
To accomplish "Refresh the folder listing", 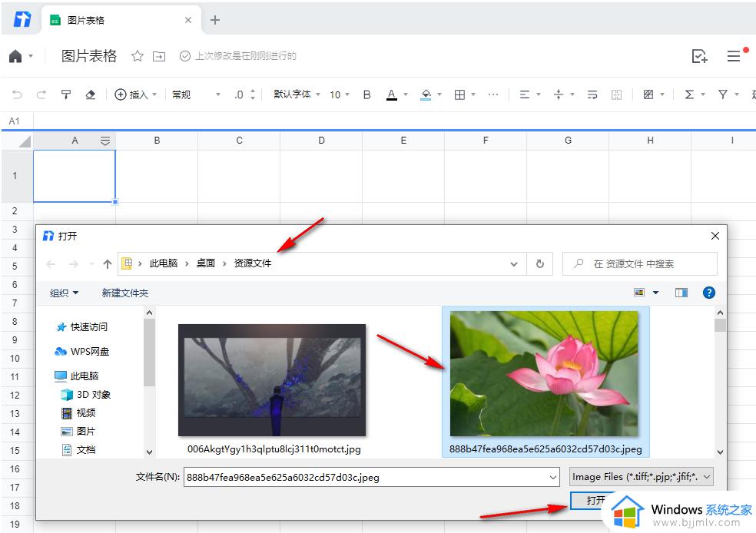I will pyautogui.click(x=540, y=263).
